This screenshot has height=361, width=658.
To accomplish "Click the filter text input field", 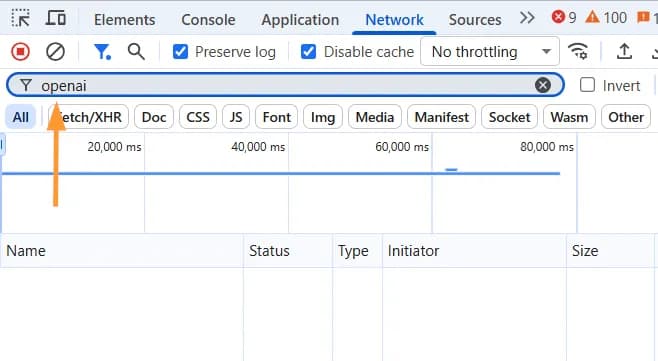I will point(285,85).
